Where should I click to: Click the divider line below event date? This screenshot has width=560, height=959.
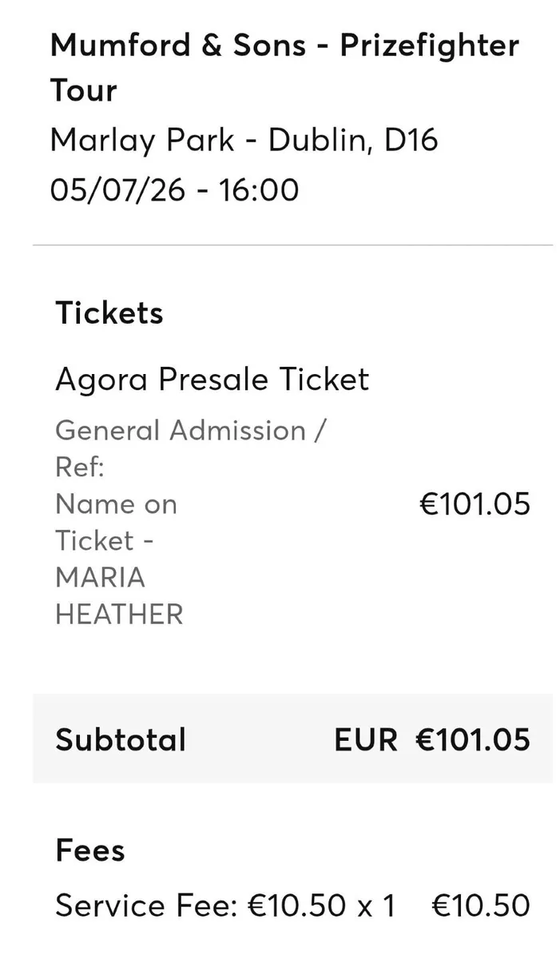(292, 245)
